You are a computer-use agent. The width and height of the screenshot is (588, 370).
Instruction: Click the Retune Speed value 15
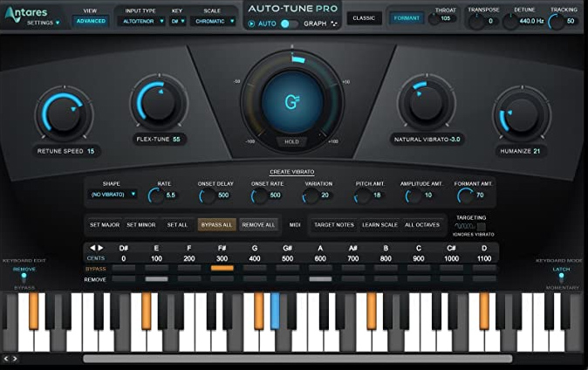coord(91,151)
